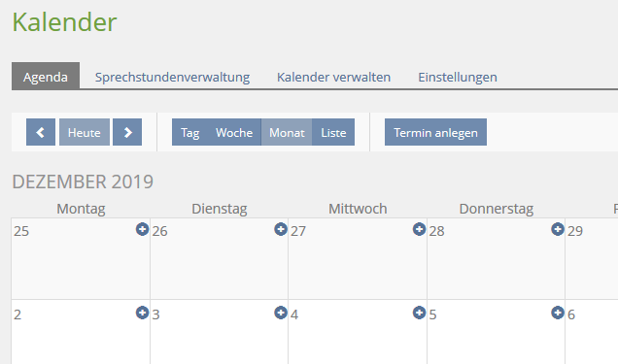
Task: Open the Einstellungen tab
Action: pyautogui.click(x=458, y=77)
